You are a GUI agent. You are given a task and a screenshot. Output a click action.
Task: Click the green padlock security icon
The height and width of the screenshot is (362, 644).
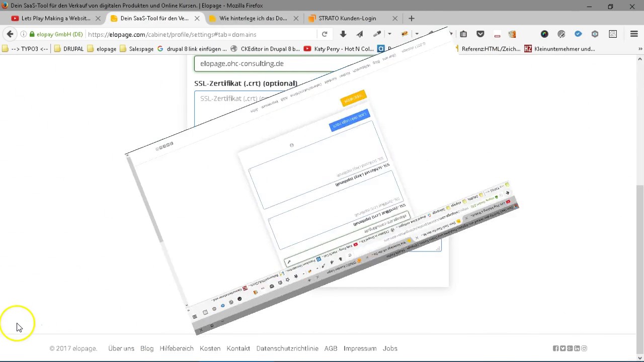coord(32,34)
